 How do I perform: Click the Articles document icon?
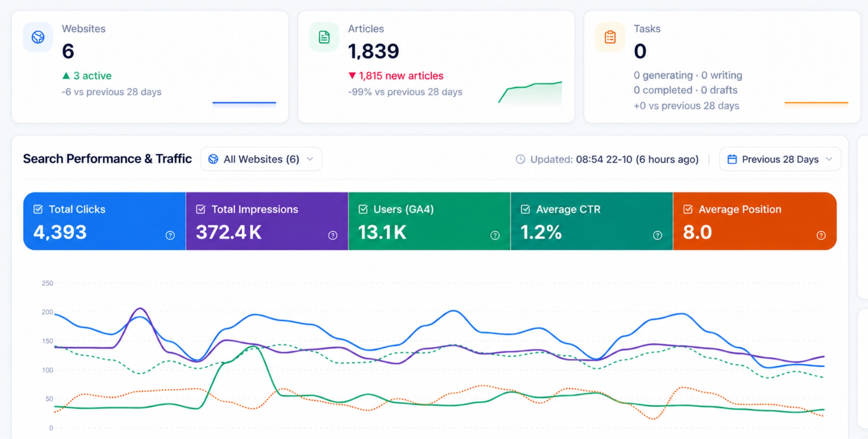(324, 37)
